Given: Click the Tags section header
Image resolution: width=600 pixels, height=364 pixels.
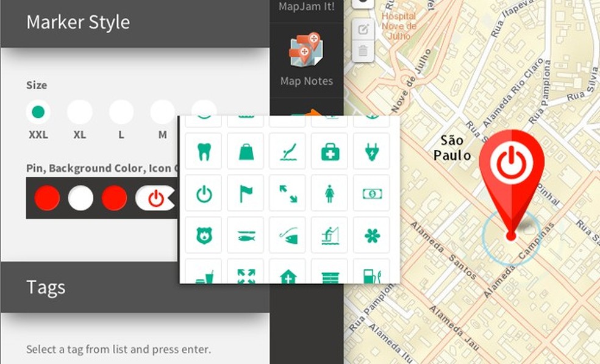Looking at the screenshot, I should pos(135,287).
